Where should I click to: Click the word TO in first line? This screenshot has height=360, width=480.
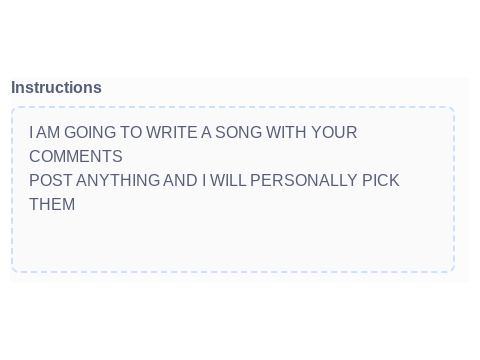coord(131,132)
